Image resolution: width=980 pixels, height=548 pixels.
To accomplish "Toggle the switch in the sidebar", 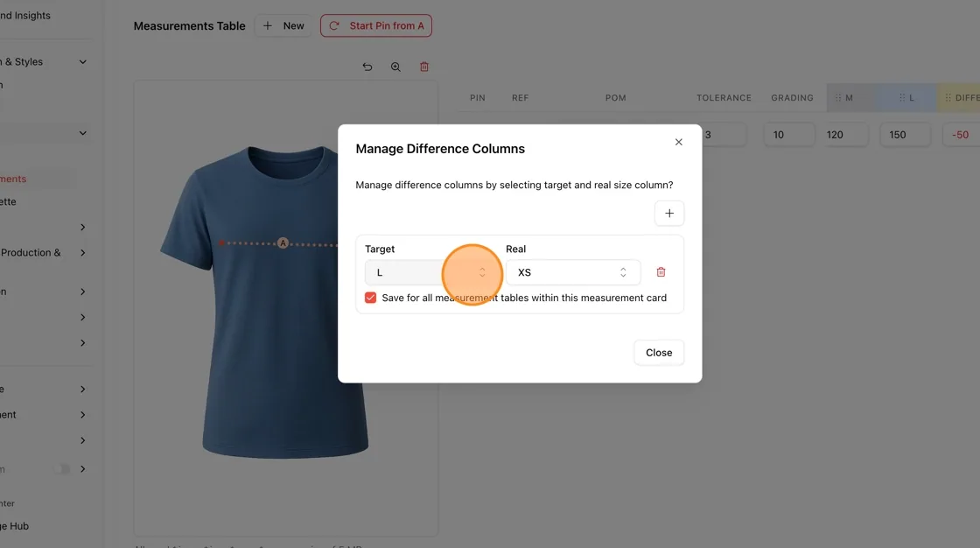I will coord(61,469).
